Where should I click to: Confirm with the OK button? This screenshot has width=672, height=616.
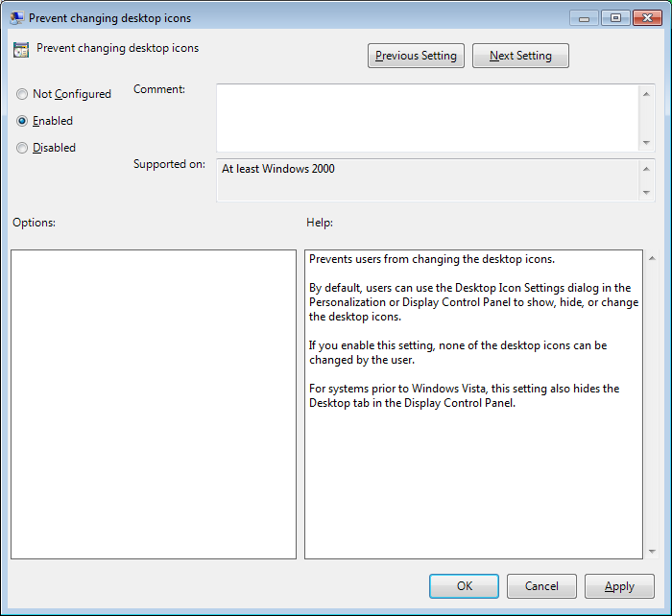coord(464,586)
